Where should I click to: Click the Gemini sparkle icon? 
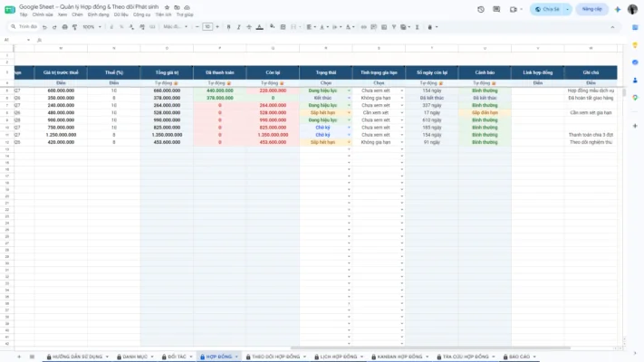(x=618, y=9)
